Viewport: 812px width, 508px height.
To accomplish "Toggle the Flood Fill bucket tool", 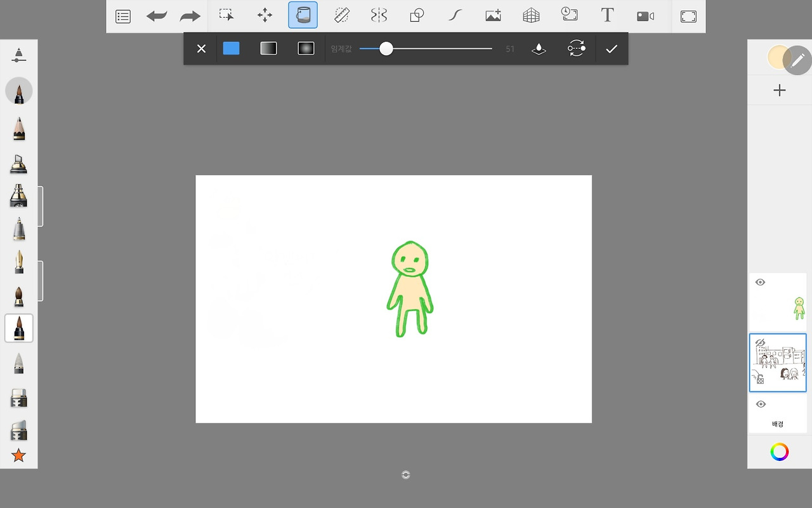I will pos(303,15).
